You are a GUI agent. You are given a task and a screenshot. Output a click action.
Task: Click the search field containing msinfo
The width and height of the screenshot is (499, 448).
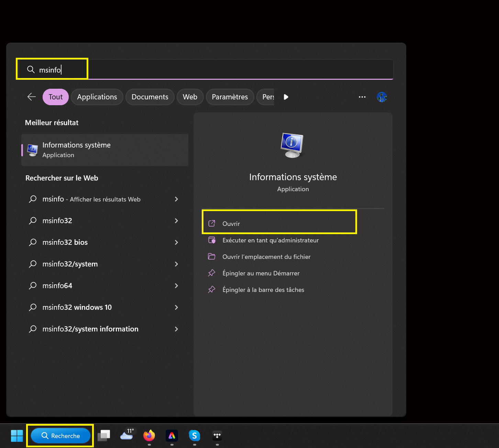206,70
